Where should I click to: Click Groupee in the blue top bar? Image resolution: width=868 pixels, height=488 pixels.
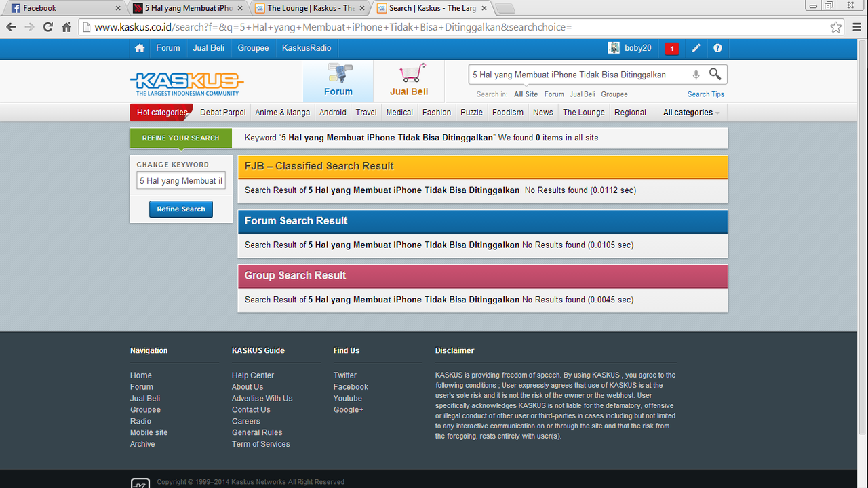pos(254,48)
